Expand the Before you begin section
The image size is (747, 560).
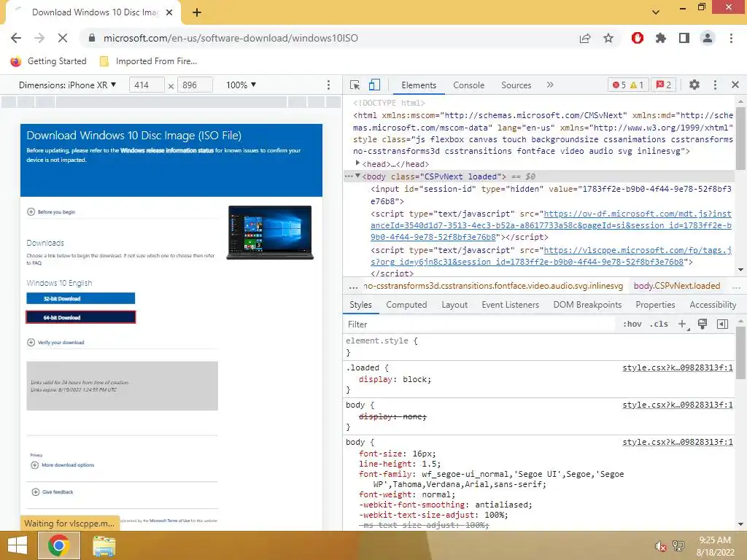pos(52,212)
